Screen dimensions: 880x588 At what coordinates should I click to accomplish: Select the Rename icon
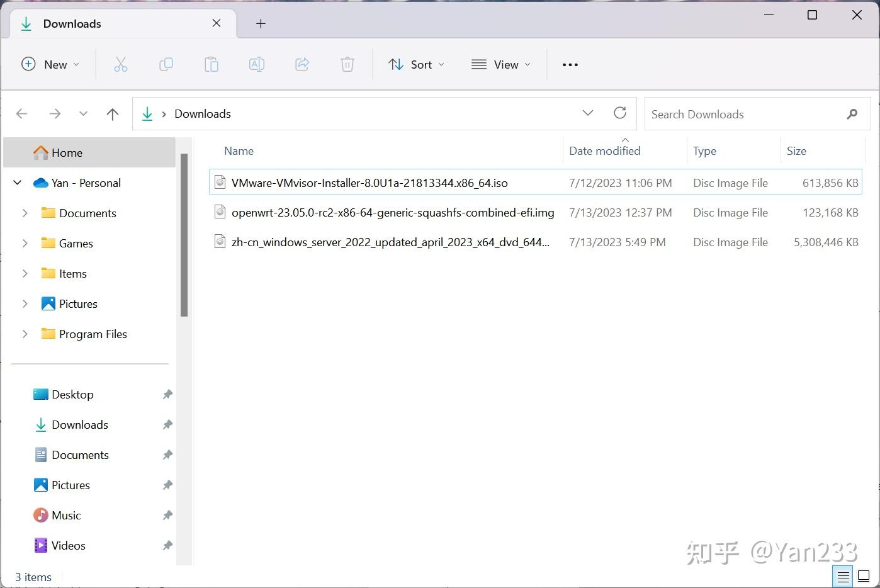coord(257,64)
